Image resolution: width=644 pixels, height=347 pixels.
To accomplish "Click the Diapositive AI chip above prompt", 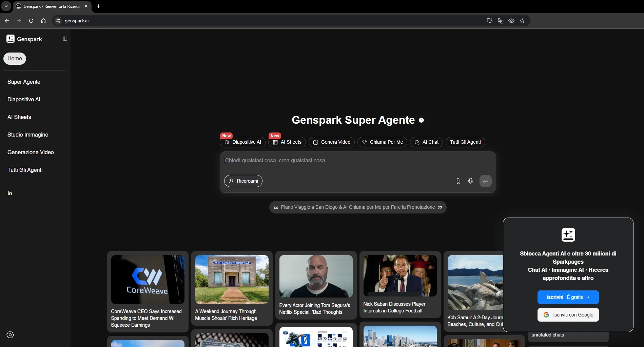I will click(242, 142).
